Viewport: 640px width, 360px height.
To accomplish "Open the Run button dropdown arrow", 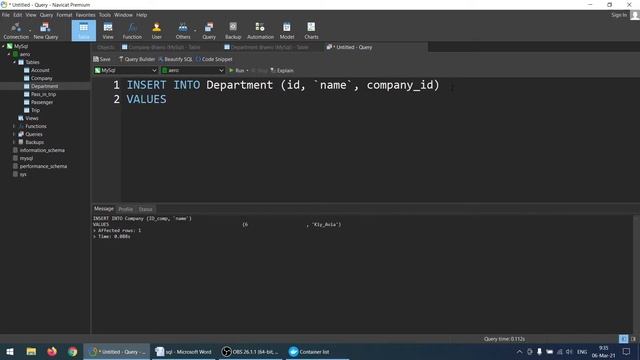I will [247, 71].
